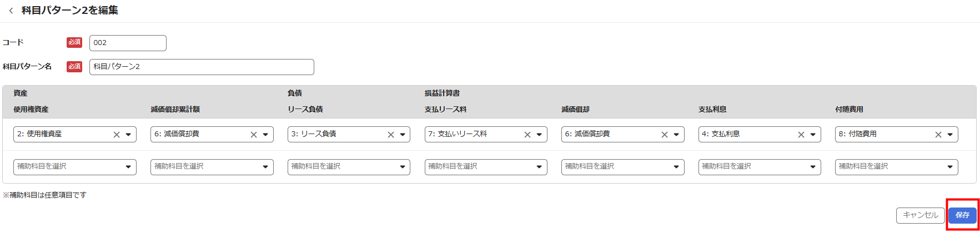Clear the 使用権資産 account selection
The image size is (980, 237).
tap(117, 135)
